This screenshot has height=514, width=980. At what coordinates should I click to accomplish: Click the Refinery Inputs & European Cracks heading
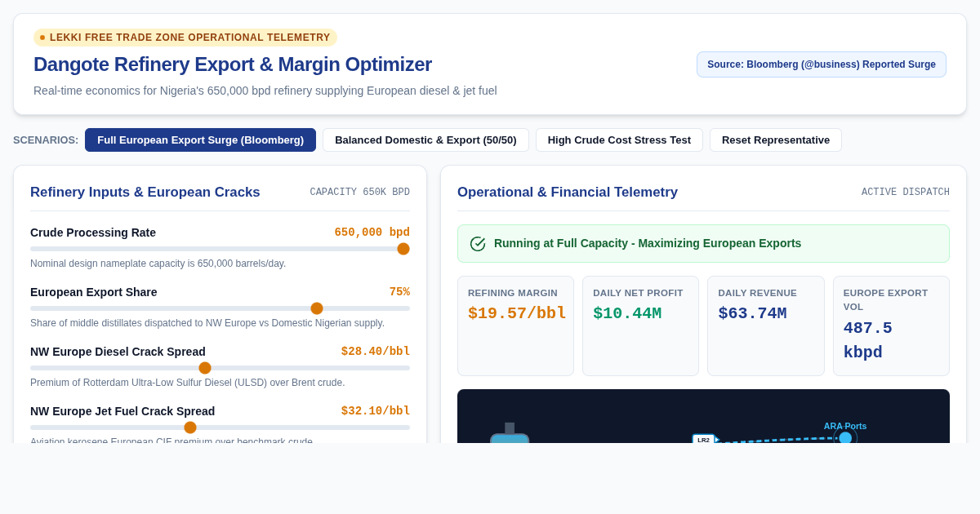[x=145, y=193]
